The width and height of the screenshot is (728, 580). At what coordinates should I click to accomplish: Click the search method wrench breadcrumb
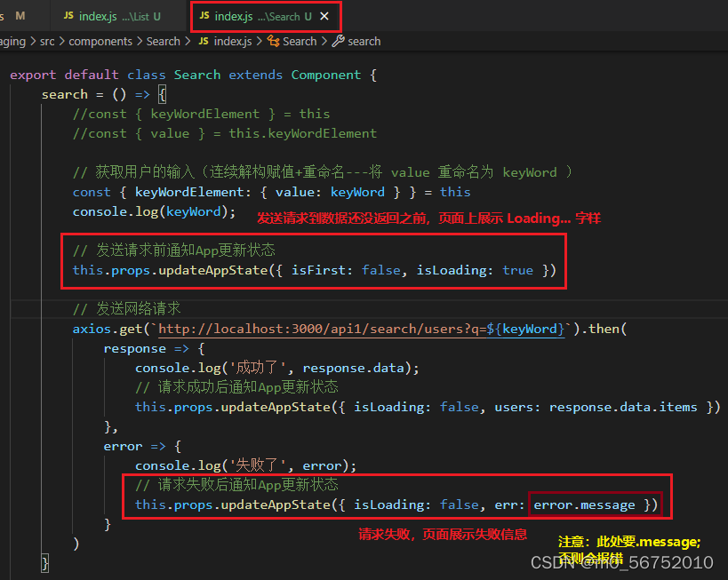pyautogui.click(x=356, y=41)
